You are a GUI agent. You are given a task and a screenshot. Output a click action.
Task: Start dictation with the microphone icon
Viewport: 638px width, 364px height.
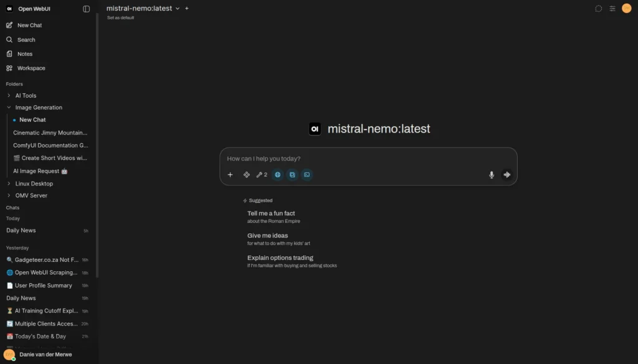tap(492, 175)
